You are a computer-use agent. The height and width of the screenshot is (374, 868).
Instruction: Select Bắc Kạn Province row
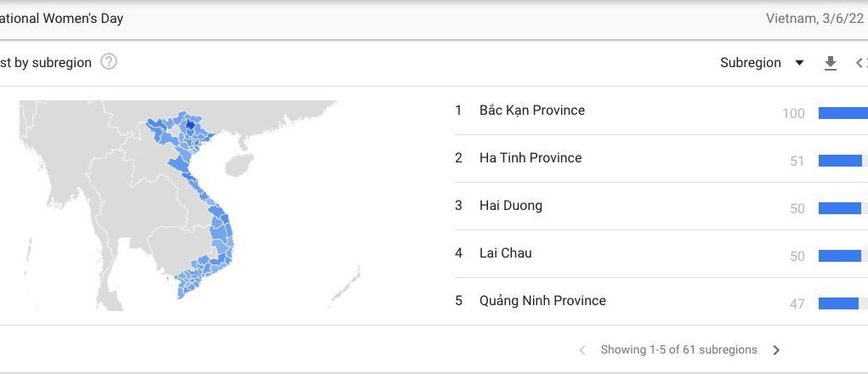[x=661, y=110]
